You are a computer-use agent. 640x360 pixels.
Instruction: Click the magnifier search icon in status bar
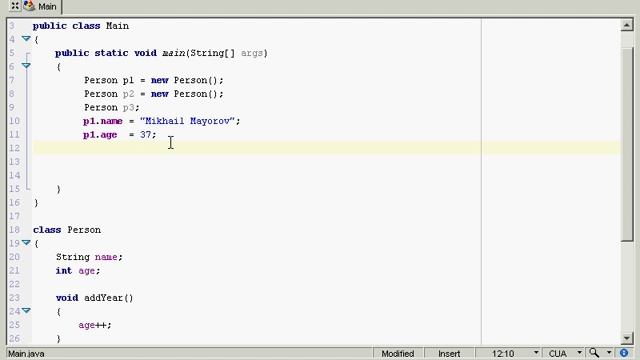(x=594, y=353)
